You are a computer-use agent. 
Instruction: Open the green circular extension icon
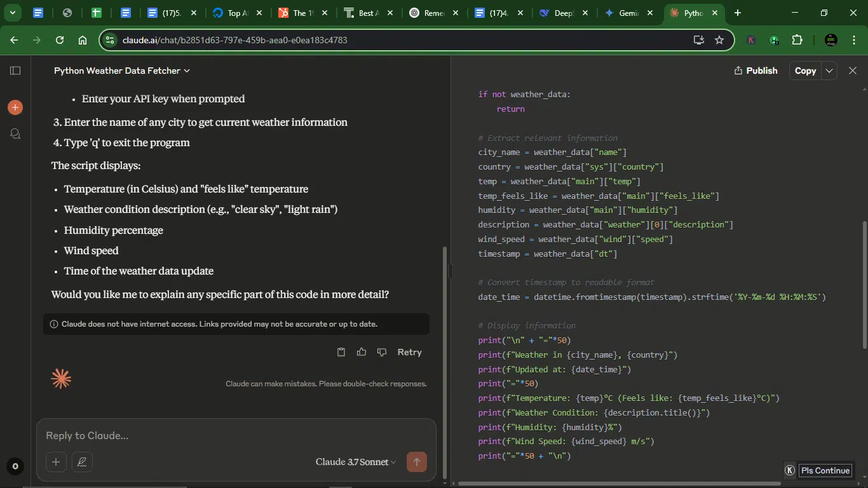click(x=774, y=40)
